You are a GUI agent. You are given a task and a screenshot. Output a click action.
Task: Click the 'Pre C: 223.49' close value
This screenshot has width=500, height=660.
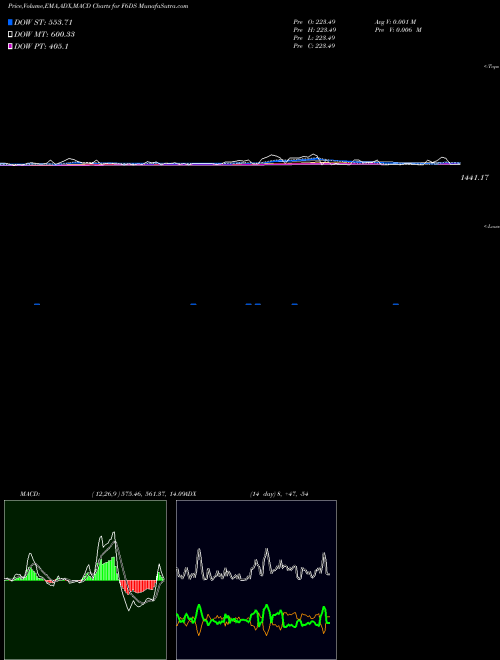click(314, 46)
